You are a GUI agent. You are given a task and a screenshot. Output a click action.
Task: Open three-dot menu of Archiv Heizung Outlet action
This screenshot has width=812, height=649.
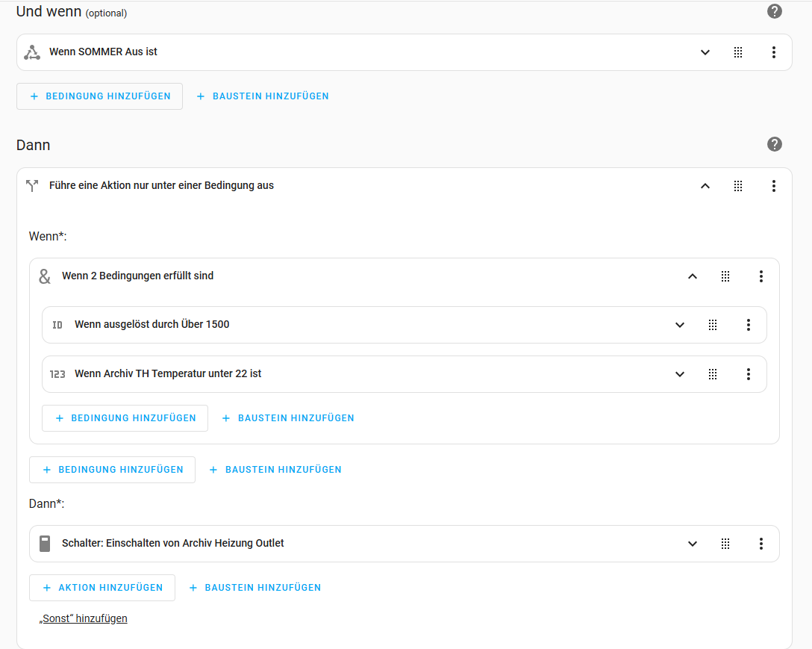pyautogui.click(x=761, y=544)
